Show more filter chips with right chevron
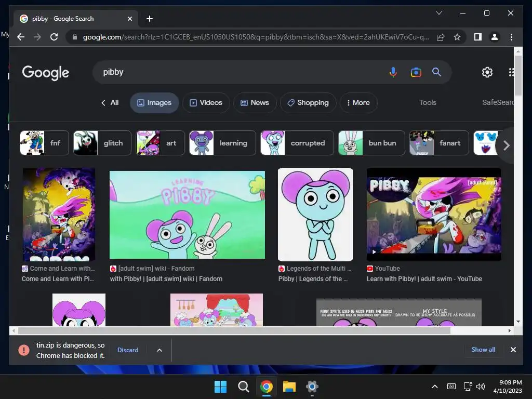Screen dimensions: 532x399 click(x=506, y=145)
